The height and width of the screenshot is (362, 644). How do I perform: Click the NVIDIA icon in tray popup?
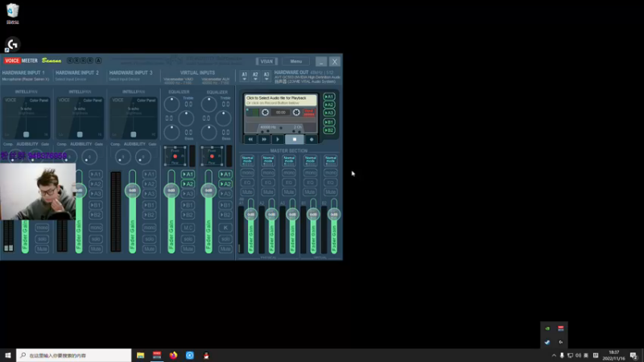547,328
